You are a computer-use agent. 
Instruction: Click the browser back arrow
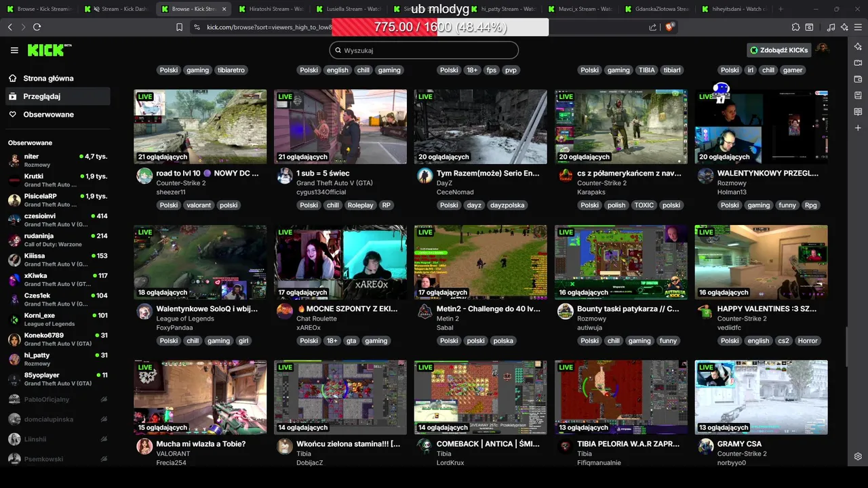click(x=9, y=27)
